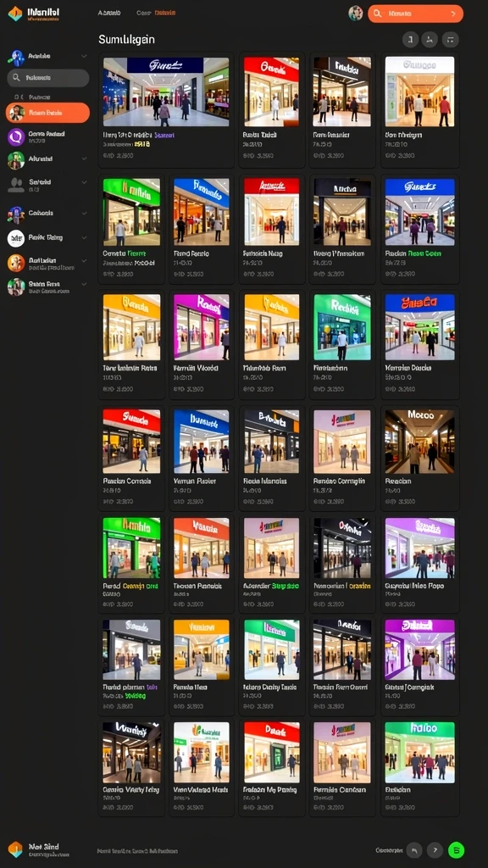Viewport: 488px width, 868px height.
Task: Open the user avatar beside orange search bar
Action: point(356,14)
